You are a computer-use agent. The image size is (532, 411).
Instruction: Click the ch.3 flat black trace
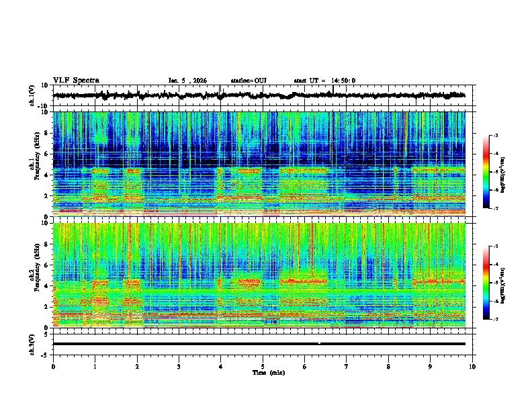click(259, 344)
